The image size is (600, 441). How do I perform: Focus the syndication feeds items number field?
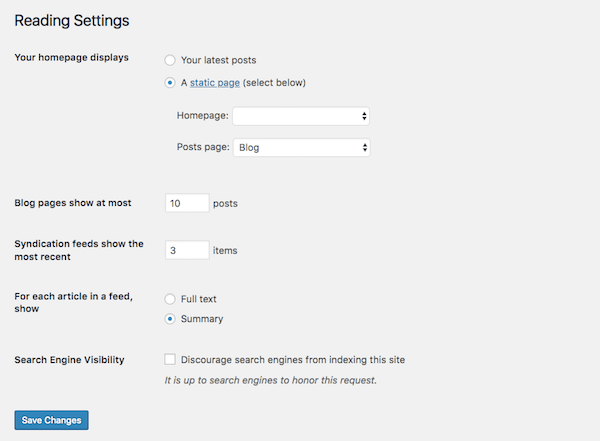pos(187,250)
